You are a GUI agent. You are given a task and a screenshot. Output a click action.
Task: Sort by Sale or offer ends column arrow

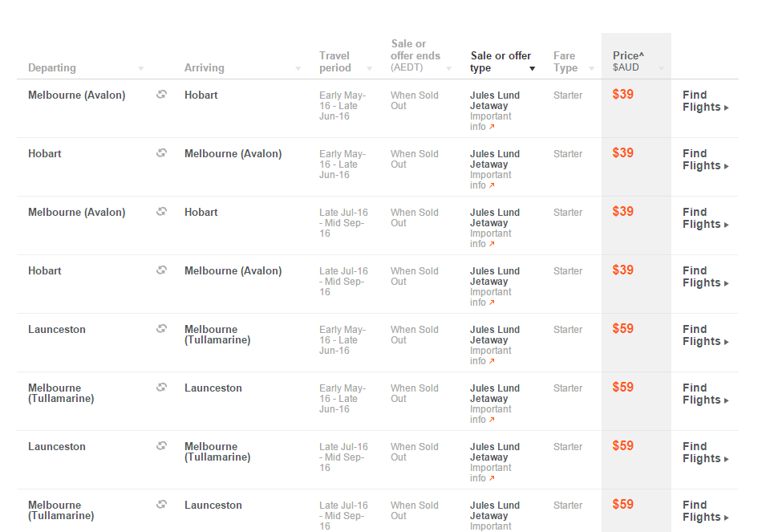(x=448, y=69)
